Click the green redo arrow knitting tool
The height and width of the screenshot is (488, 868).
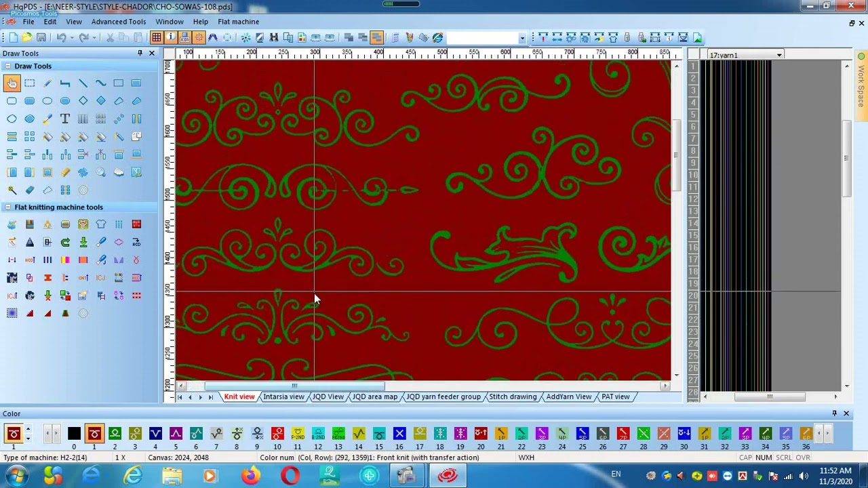tap(65, 242)
